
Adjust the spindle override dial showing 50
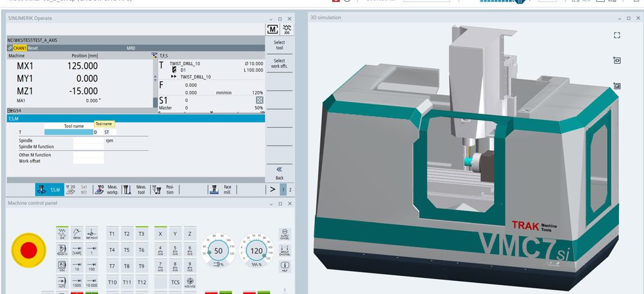point(218,251)
